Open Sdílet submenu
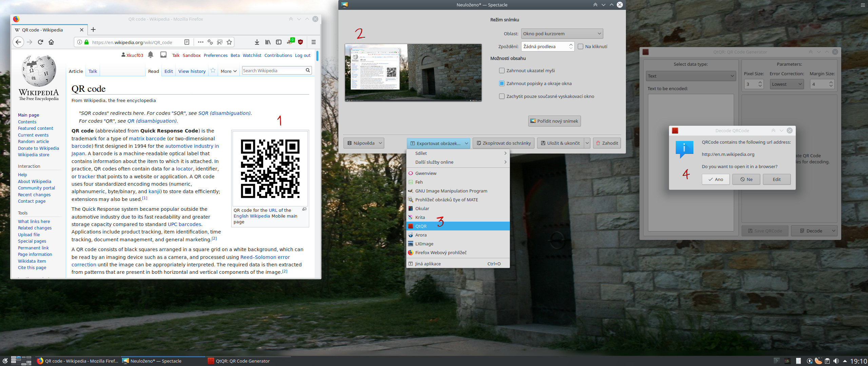Image resolution: width=868 pixels, height=366 pixels. tap(458, 153)
